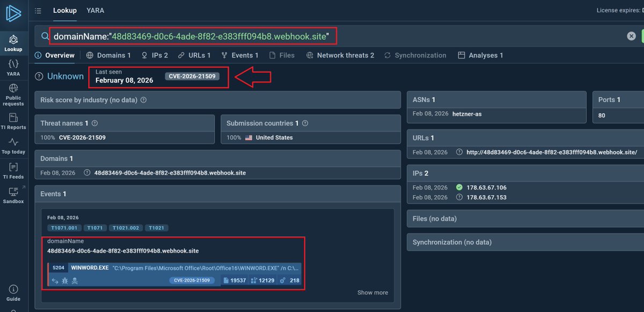
Task: Open the Analyses 1 tab
Action: [481, 55]
